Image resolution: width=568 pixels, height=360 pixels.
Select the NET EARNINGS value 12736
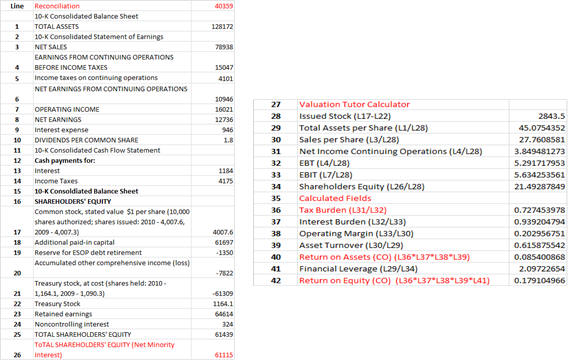click(x=213, y=120)
